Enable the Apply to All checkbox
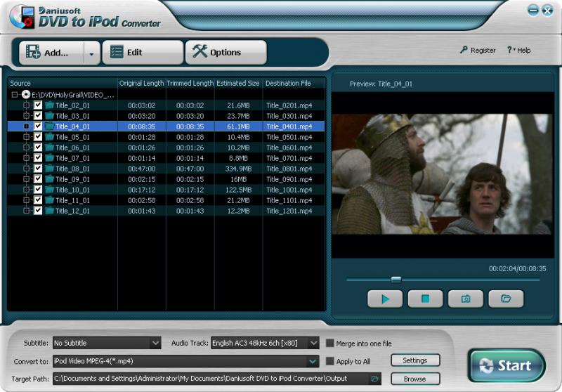The width and height of the screenshot is (562, 392). (x=329, y=361)
